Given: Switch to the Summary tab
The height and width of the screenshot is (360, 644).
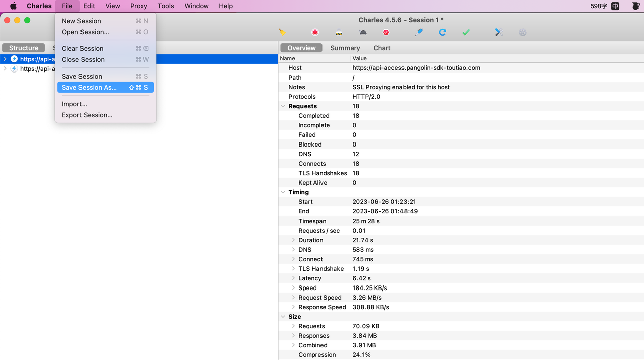Looking at the screenshot, I should click(x=345, y=48).
